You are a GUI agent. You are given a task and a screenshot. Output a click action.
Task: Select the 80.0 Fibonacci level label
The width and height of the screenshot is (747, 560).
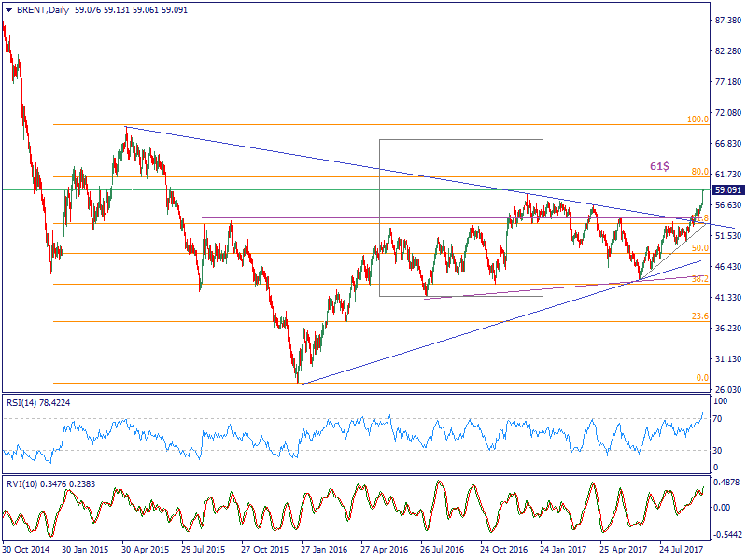point(700,172)
